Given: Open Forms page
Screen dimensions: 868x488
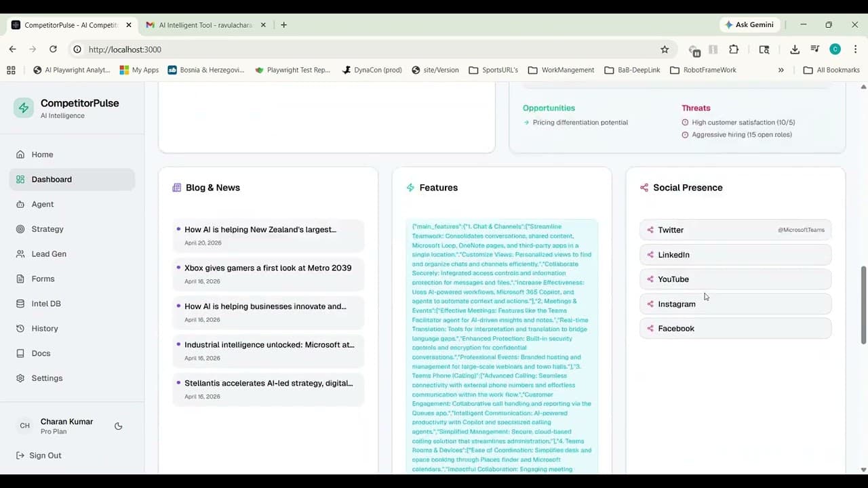Looking at the screenshot, I should click(72, 279).
